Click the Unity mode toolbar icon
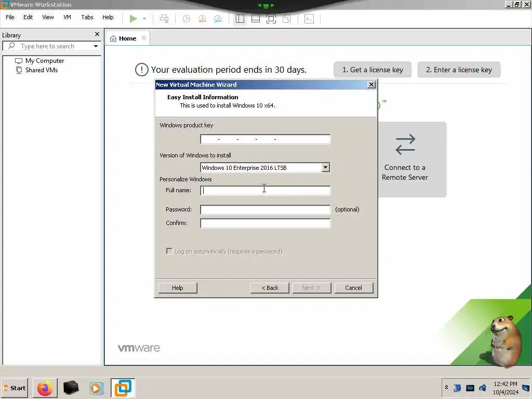This screenshot has width=532, height=399. 287,19
